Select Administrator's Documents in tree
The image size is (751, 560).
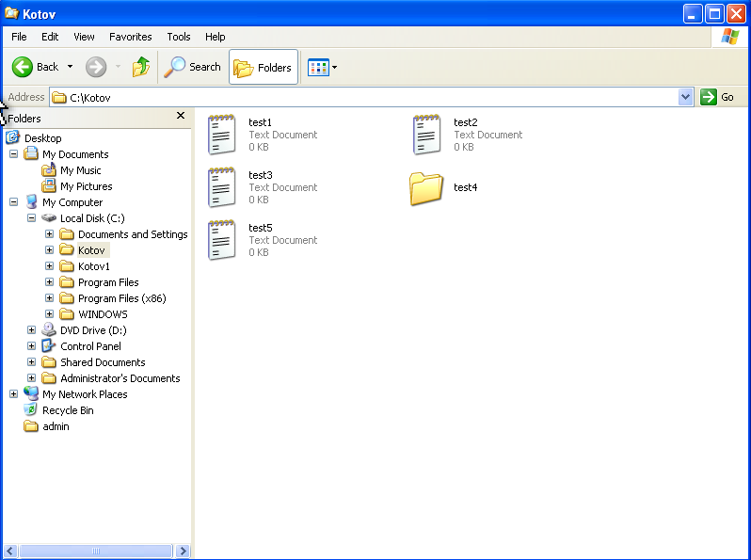point(120,378)
